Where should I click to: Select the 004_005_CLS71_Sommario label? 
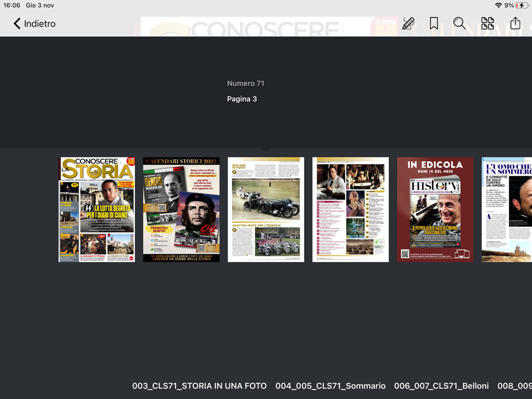coord(330,386)
